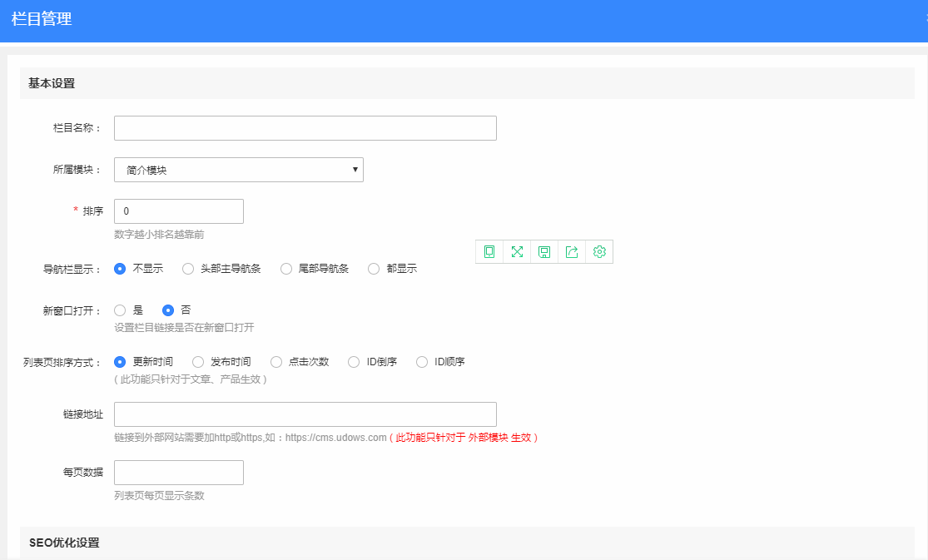
Task: Focus the 栏目名称 text field
Action: click(x=305, y=128)
